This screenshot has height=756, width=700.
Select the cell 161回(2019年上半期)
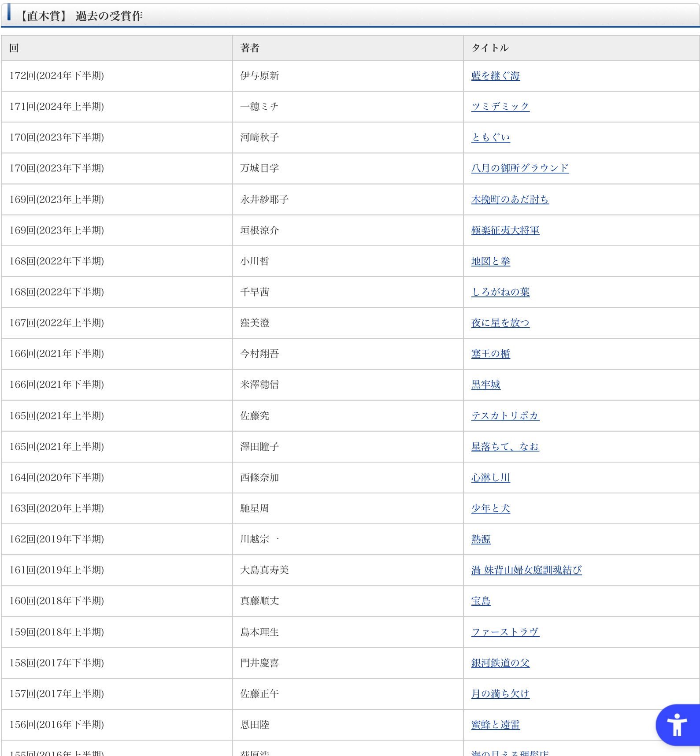[x=117, y=570]
